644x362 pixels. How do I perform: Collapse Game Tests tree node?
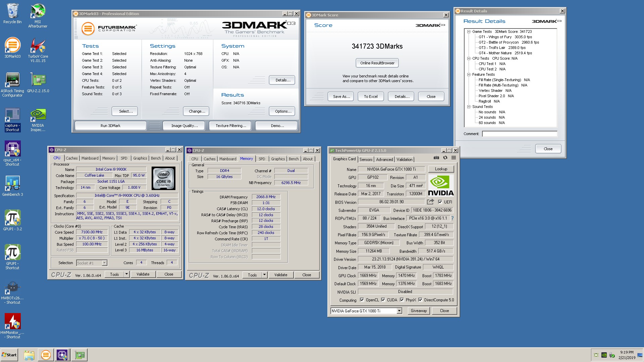pyautogui.click(x=469, y=32)
